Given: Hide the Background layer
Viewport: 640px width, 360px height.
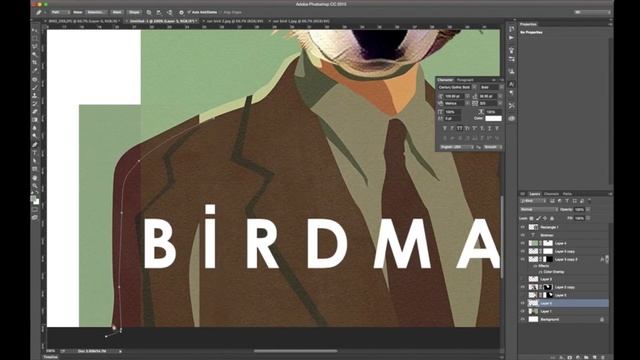Looking at the screenshot, I should click(x=522, y=319).
